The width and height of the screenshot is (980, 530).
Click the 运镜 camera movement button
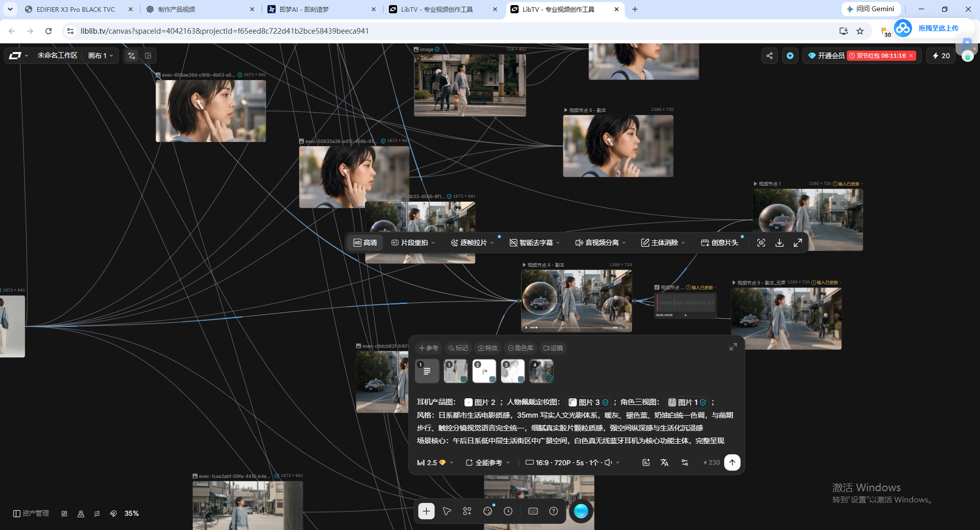click(553, 348)
